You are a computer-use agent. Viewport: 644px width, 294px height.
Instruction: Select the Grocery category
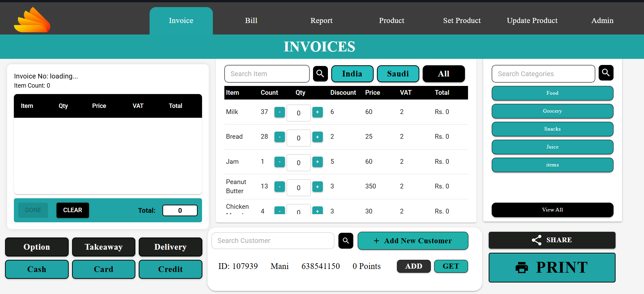552,111
